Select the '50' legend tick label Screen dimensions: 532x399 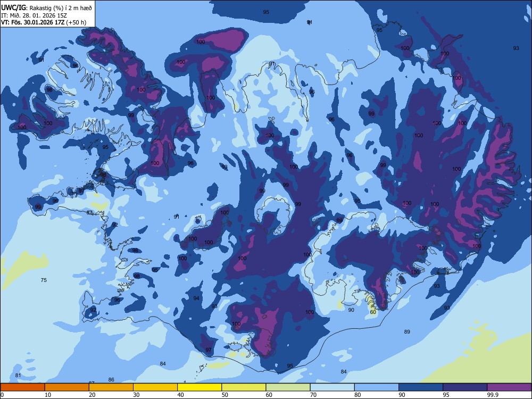click(x=225, y=395)
